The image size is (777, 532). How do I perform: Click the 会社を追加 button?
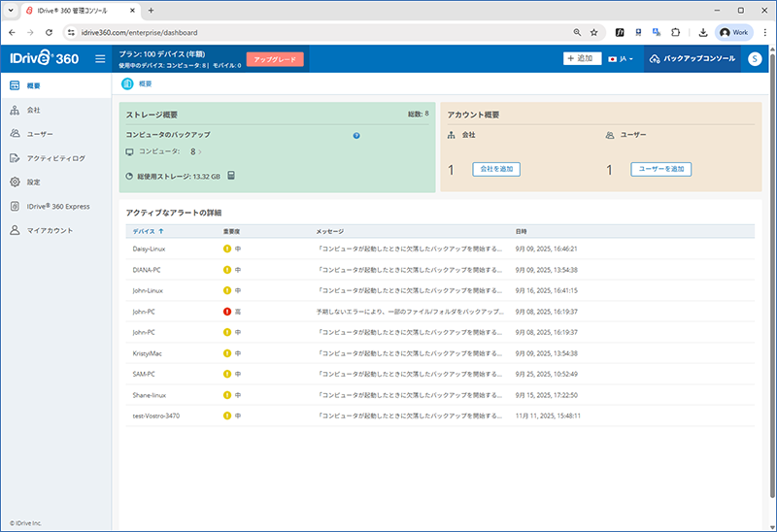coord(496,169)
